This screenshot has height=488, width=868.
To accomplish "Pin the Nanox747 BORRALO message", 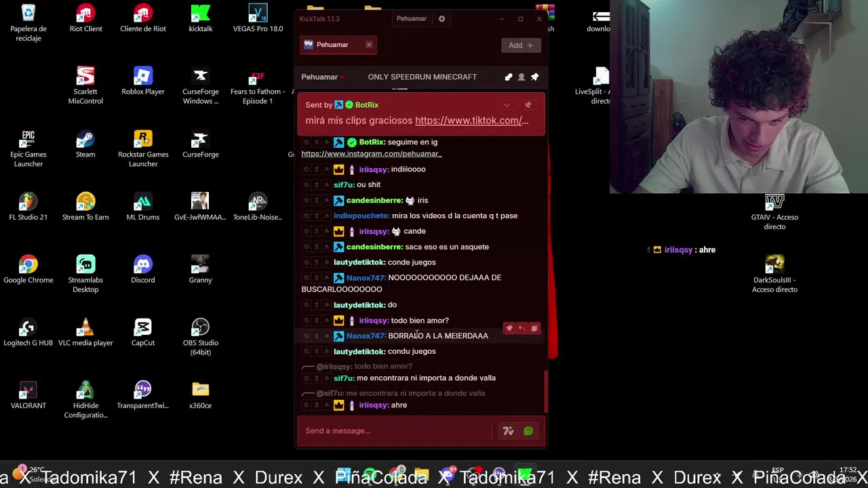I will point(509,329).
